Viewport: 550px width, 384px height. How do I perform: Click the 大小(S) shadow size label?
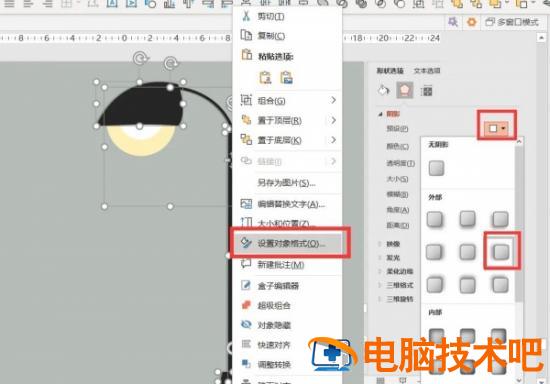tap(397, 179)
